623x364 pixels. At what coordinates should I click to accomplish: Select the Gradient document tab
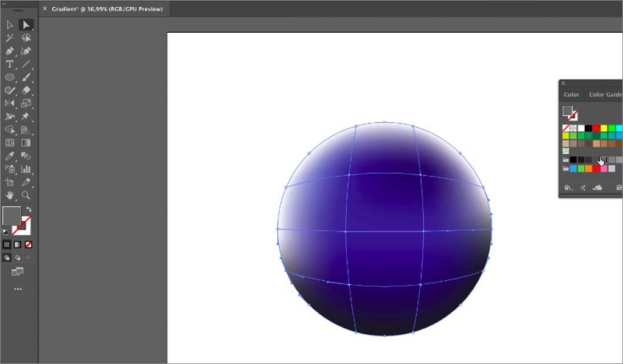pos(103,9)
